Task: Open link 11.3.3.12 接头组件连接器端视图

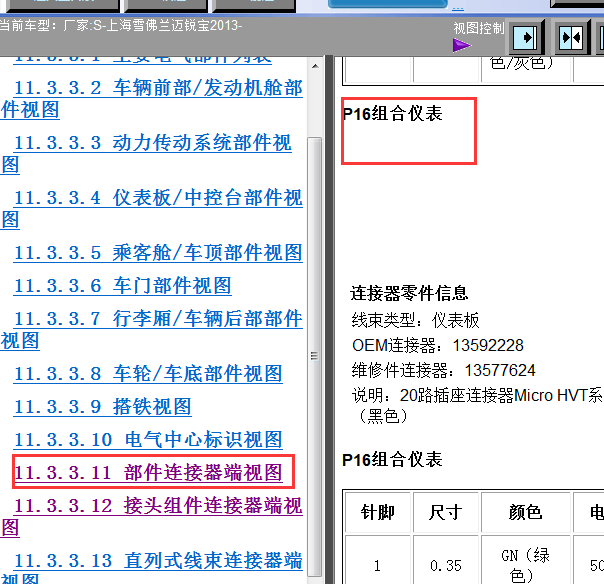Action: tap(152, 516)
